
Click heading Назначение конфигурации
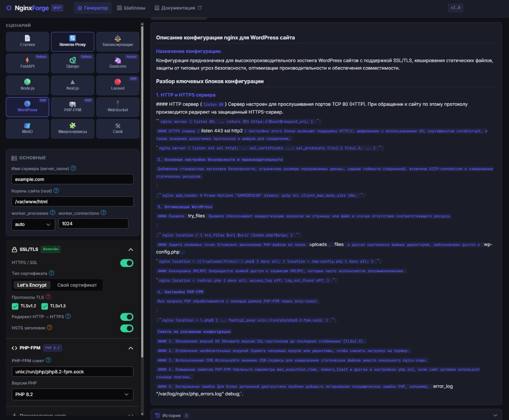click(x=189, y=51)
